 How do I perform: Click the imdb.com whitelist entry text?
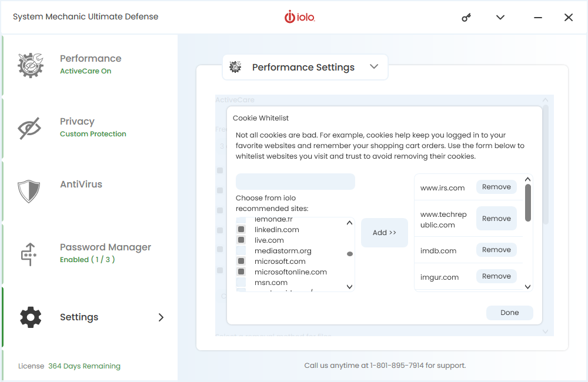pos(438,251)
